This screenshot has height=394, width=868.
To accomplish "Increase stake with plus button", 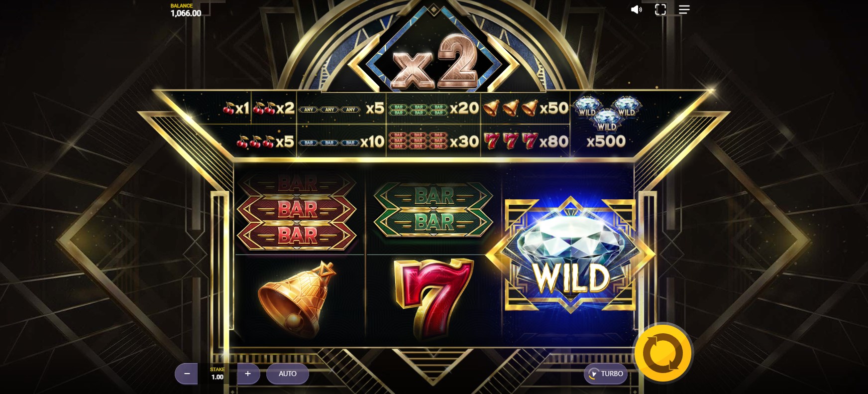I will tap(248, 374).
